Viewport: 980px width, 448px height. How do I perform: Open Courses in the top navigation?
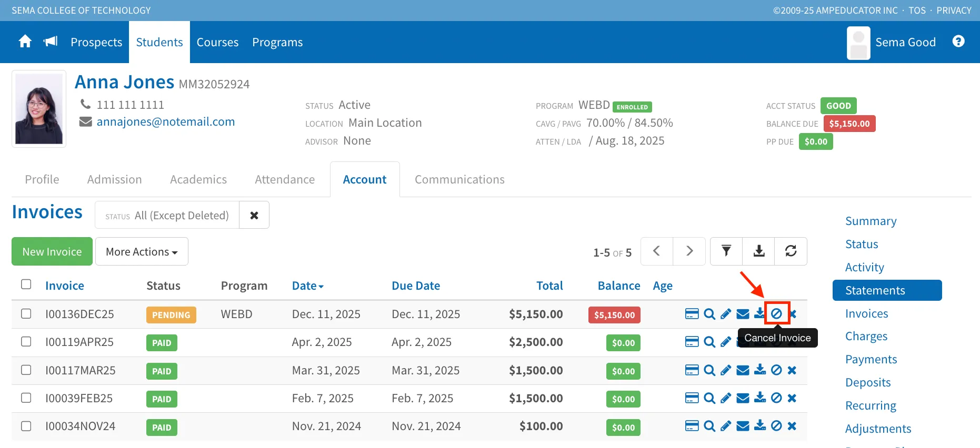coord(217,42)
